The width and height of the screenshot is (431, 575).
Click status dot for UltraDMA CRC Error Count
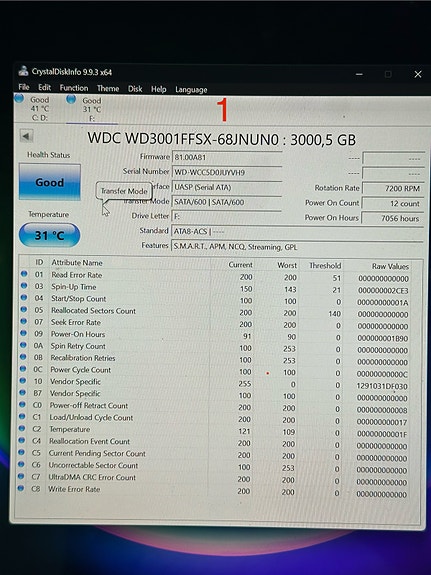[21, 476]
